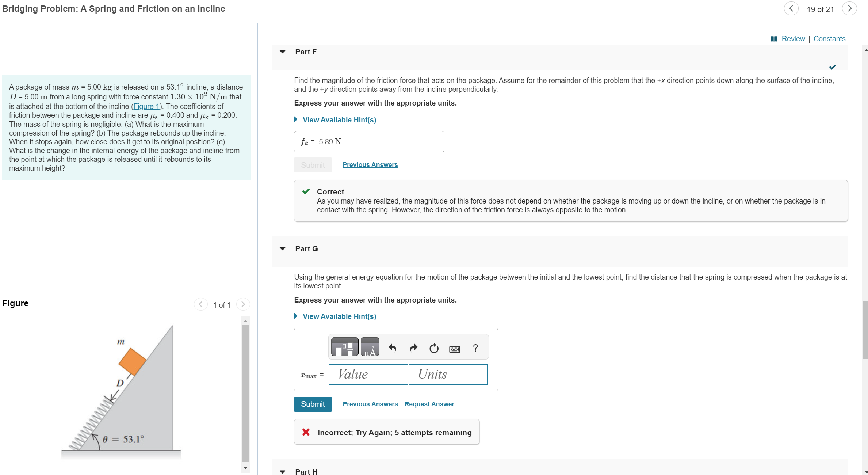Reset the answer box contents
This screenshot has height=475, width=868.
[434, 348]
